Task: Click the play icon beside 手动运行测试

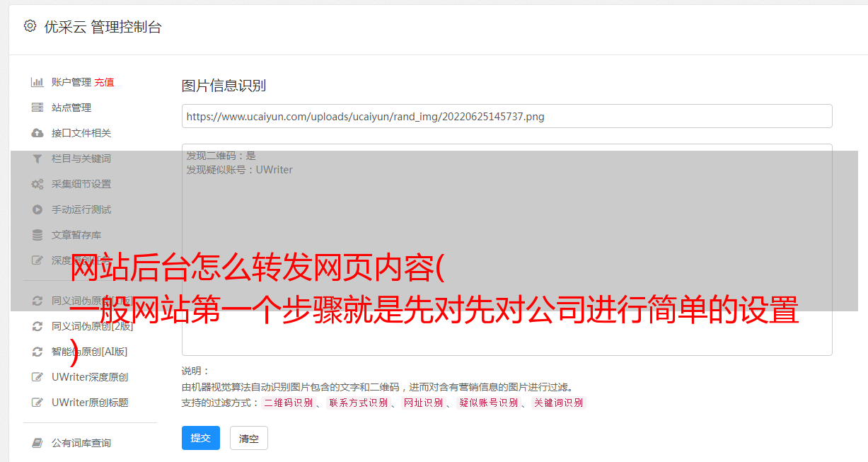Action: tap(37, 209)
